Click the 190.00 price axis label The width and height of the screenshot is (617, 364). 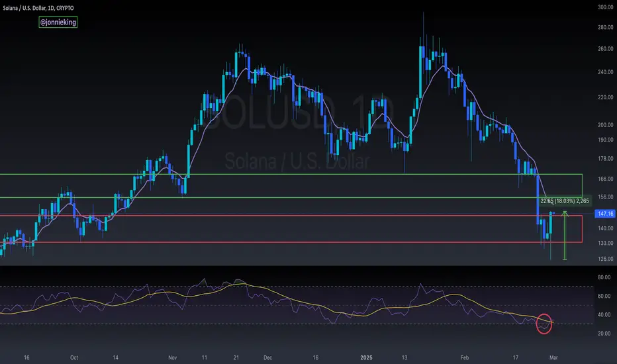605,140
